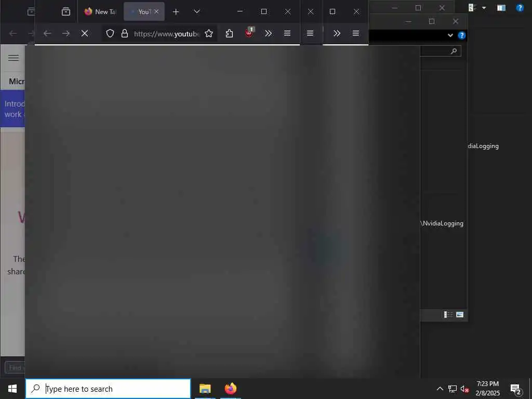The image size is (532, 399).
Task: Maximize the front Firefox window
Action: pyautogui.click(x=263, y=11)
